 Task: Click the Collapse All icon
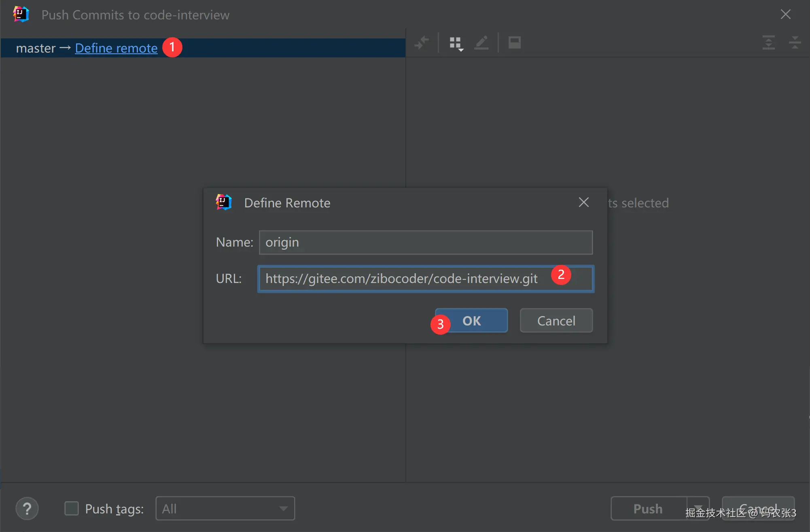[795, 42]
